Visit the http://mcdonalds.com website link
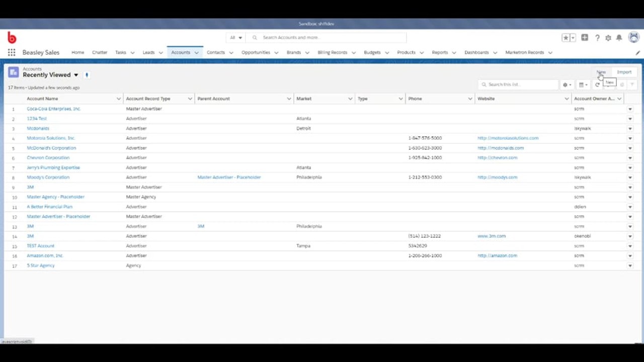644x362 pixels. click(501, 148)
